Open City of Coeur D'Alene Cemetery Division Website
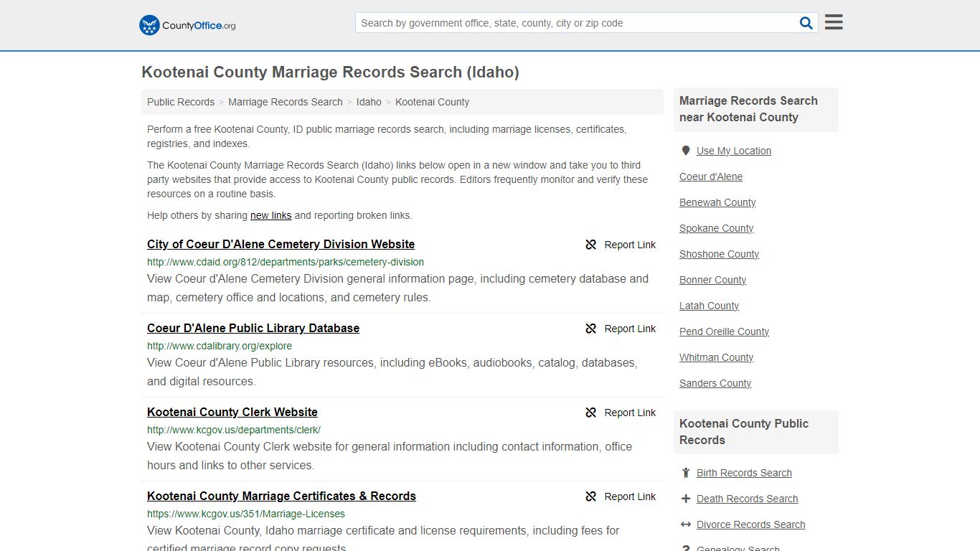Viewport: 980px width, 551px height. [281, 244]
